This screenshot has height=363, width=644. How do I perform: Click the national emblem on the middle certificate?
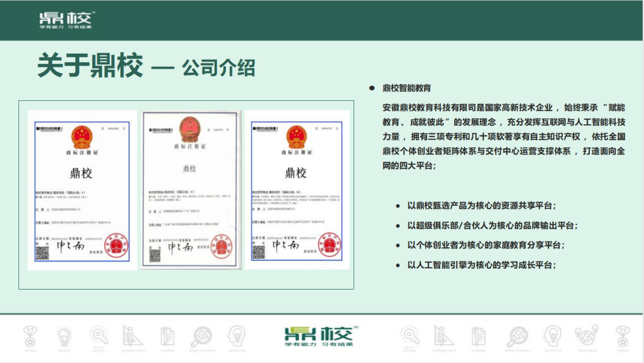click(190, 130)
